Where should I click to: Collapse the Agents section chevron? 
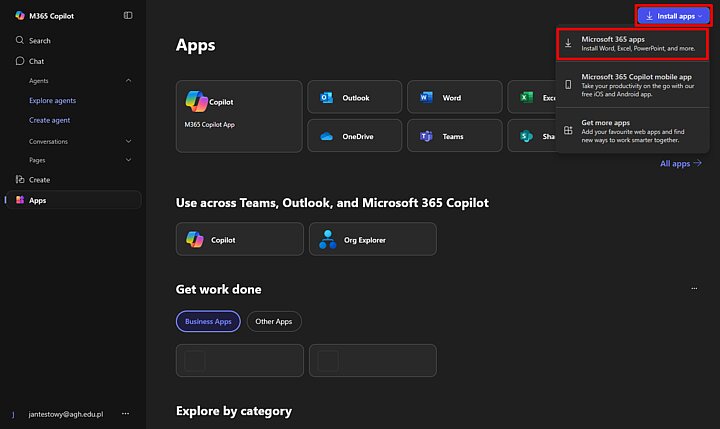(129, 81)
